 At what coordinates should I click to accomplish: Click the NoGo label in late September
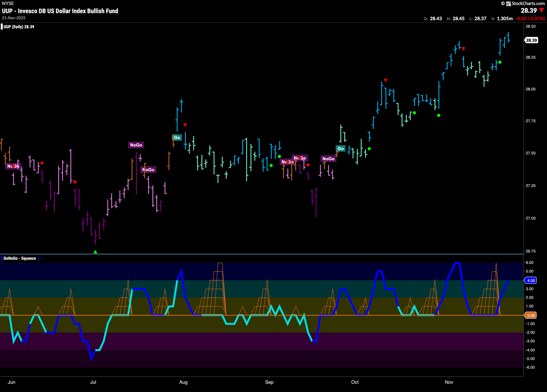[x=328, y=159]
